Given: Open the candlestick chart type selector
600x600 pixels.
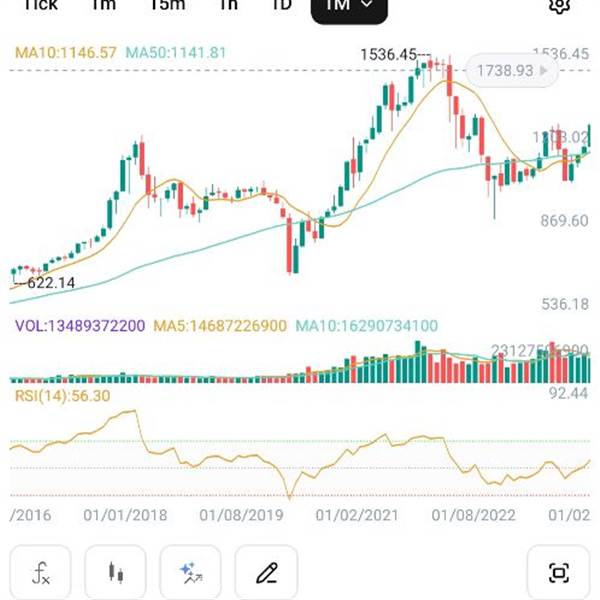Looking at the screenshot, I should (117, 573).
